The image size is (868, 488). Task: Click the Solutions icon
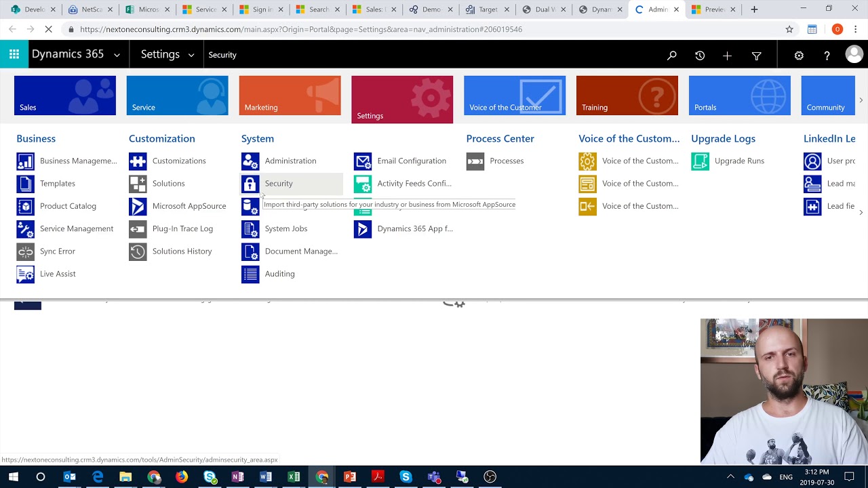138,184
